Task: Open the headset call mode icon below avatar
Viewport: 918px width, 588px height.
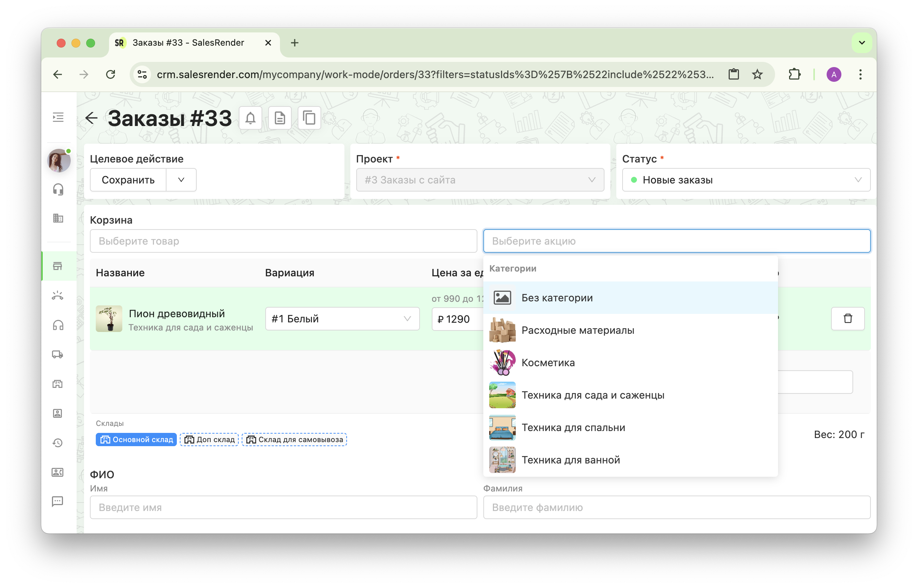Action: click(x=58, y=189)
